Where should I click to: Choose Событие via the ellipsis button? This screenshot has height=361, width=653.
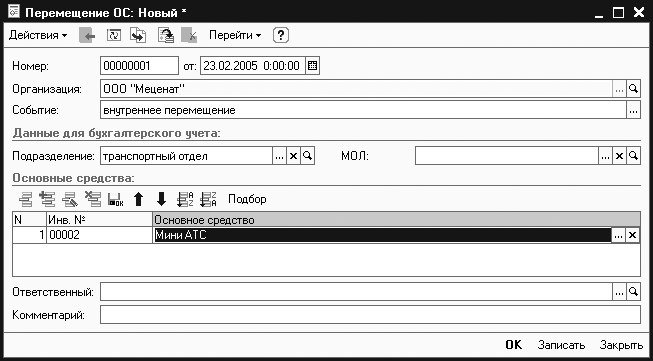tap(633, 111)
